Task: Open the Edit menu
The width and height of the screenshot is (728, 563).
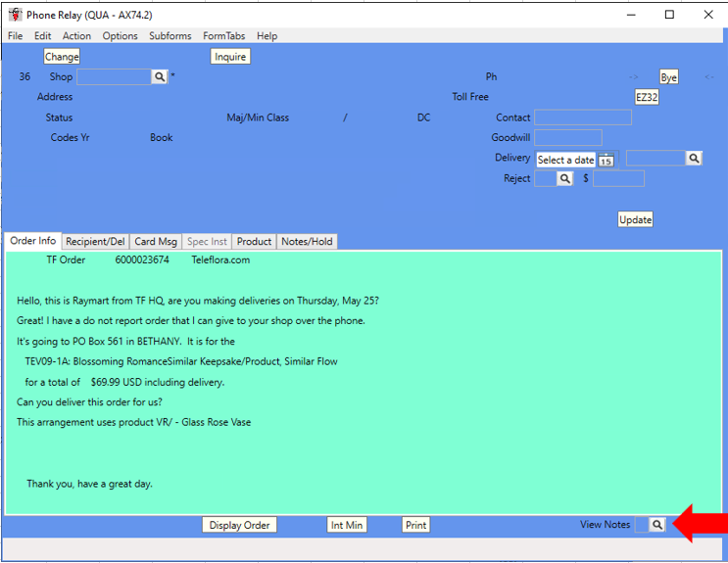Action: (43, 36)
